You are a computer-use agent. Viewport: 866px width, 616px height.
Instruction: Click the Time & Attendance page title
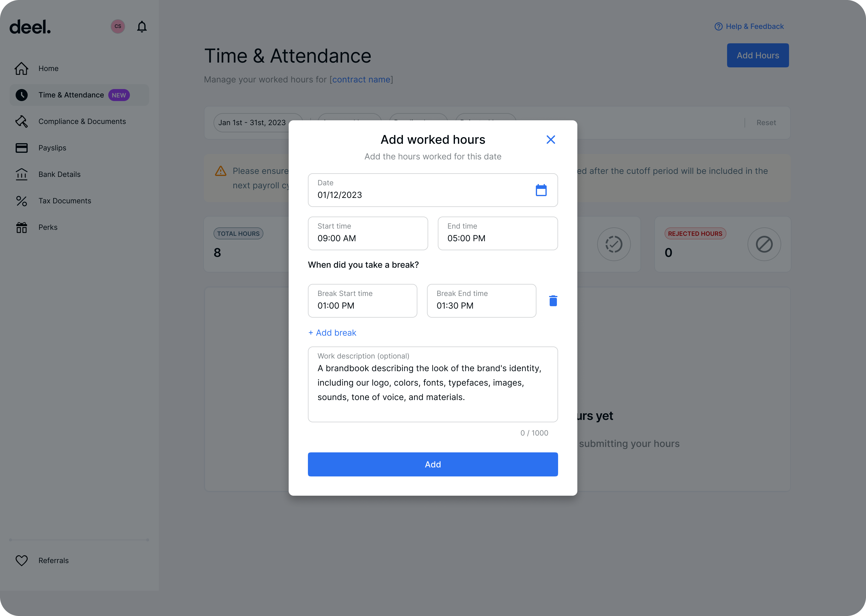[x=287, y=56]
